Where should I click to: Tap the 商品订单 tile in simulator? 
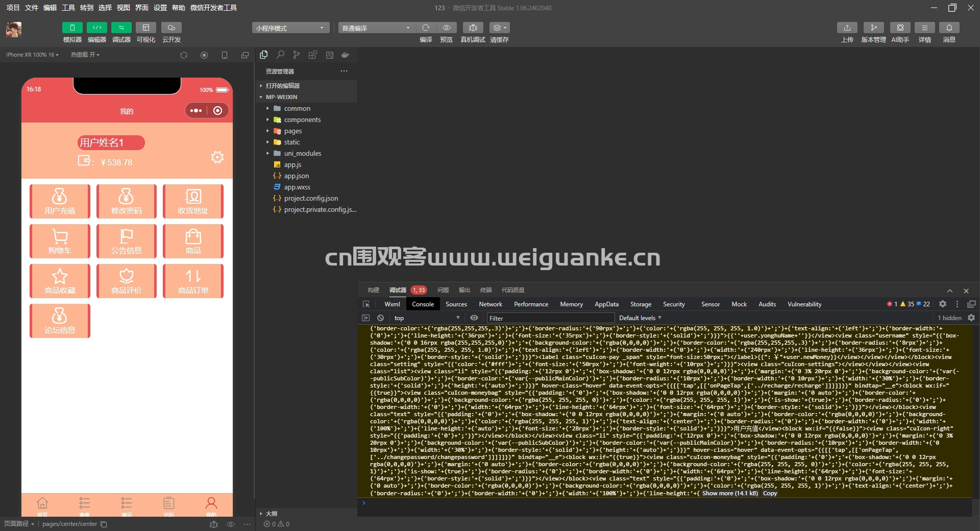click(x=193, y=281)
